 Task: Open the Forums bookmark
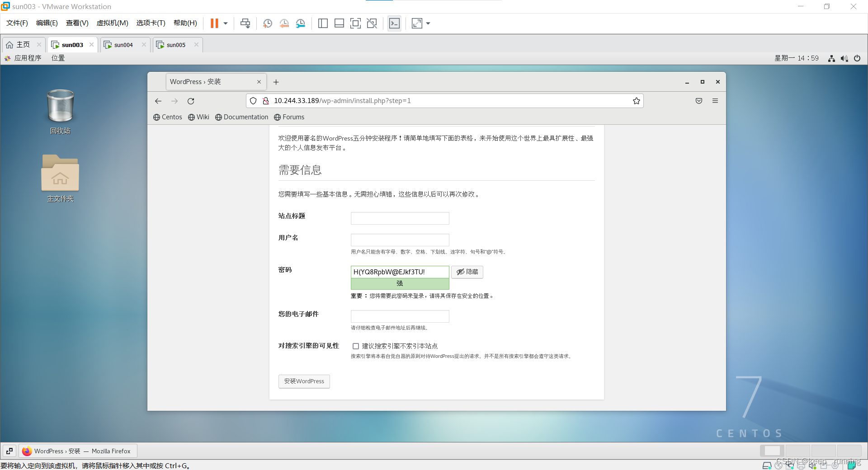pyautogui.click(x=289, y=117)
